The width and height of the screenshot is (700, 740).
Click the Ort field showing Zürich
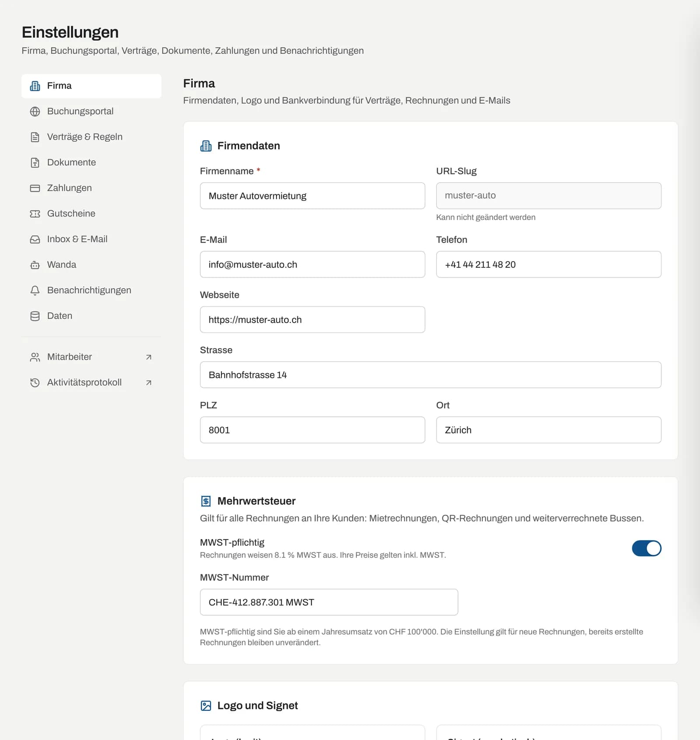tap(549, 430)
